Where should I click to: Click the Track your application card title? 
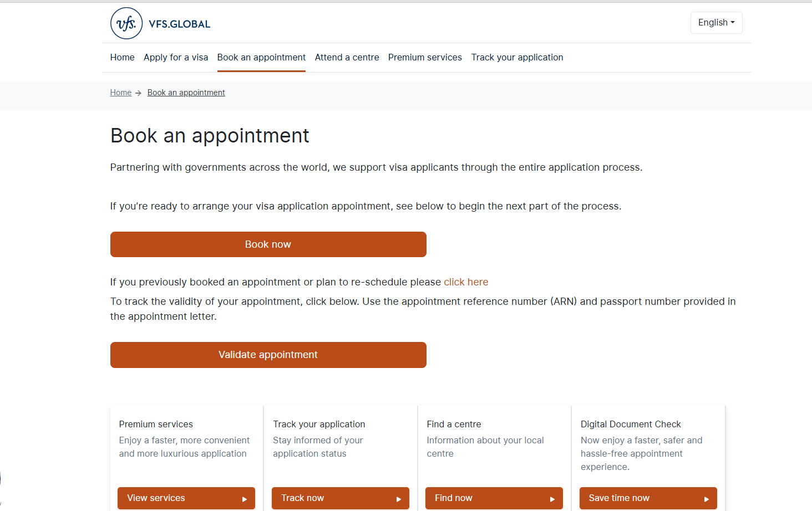[x=319, y=424]
